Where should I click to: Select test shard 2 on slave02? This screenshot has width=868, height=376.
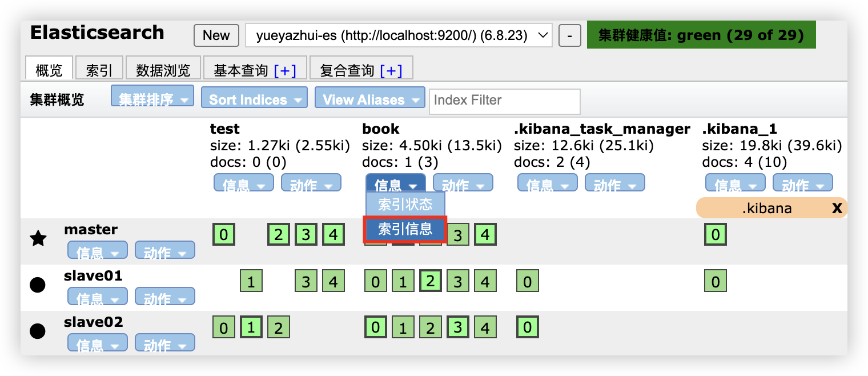click(279, 327)
